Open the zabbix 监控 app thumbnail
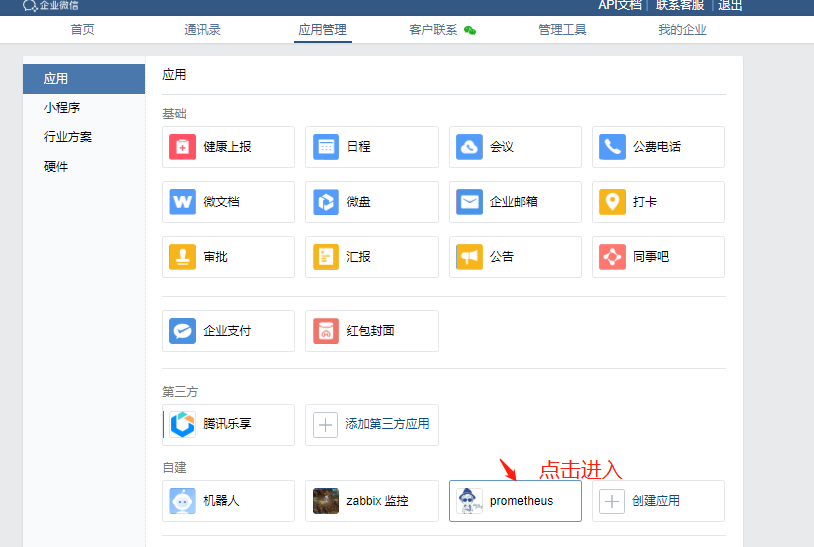The width and height of the screenshot is (814, 547). click(x=326, y=501)
